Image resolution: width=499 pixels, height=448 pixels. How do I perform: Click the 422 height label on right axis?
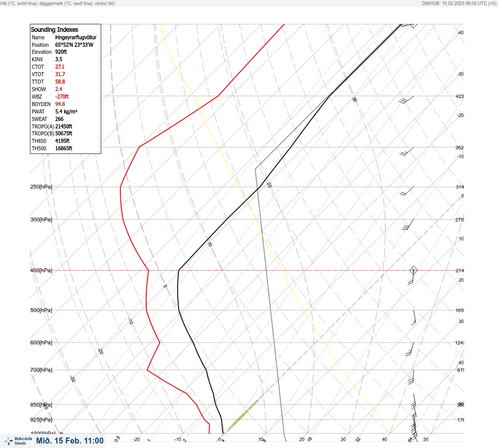460,96
